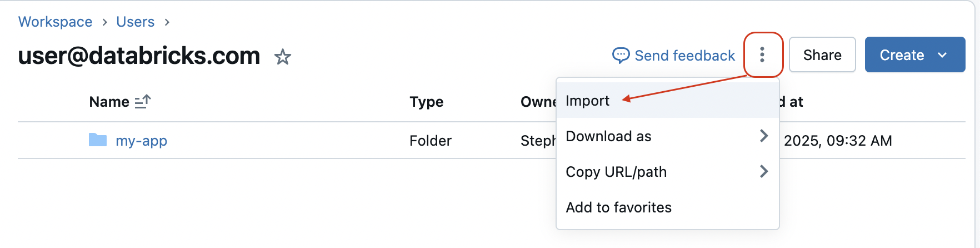Navigate to Users breadcrumb link
Viewport: 980px width, 248px height.
135,22
